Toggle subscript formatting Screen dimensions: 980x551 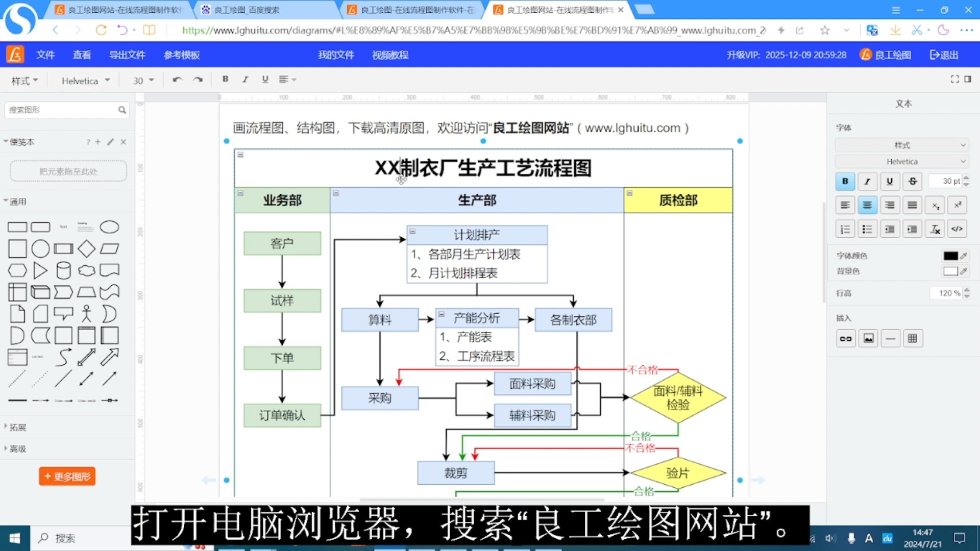[x=935, y=205]
